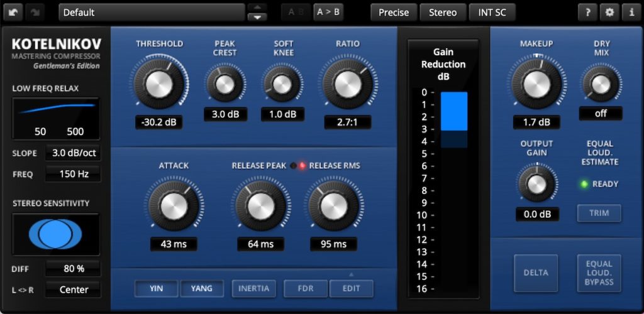Image resolution: width=644 pixels, height=314 pixels.
Task: Toggle the DELTA button
Action: 536,273
